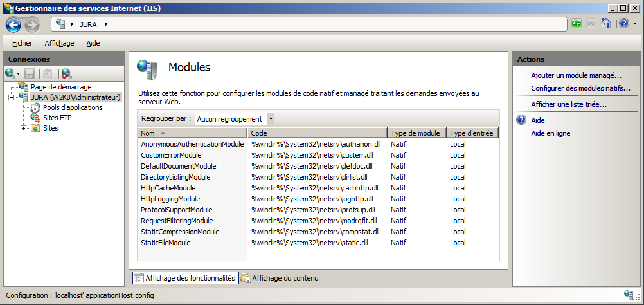Image resolution: width=644 pixels, height=305 pixels.
Task: Click the blue Help question mark icon in the top toolbar
Action: 623,24
